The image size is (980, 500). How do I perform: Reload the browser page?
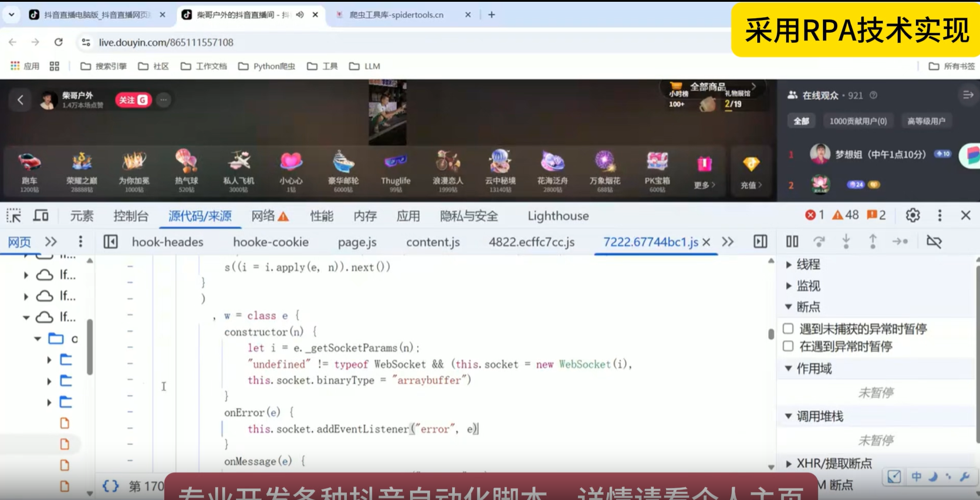pos(58,42)
